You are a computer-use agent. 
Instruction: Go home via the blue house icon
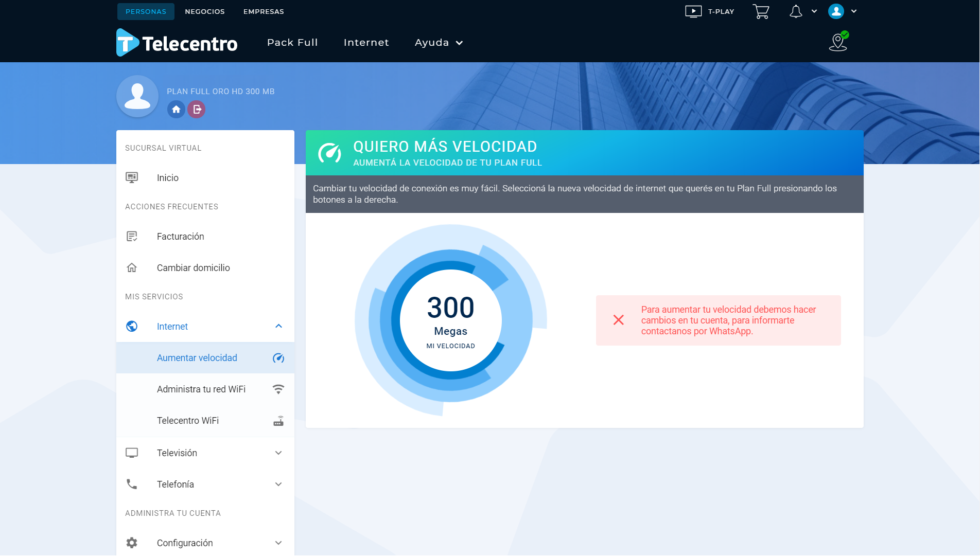[176, 110]
